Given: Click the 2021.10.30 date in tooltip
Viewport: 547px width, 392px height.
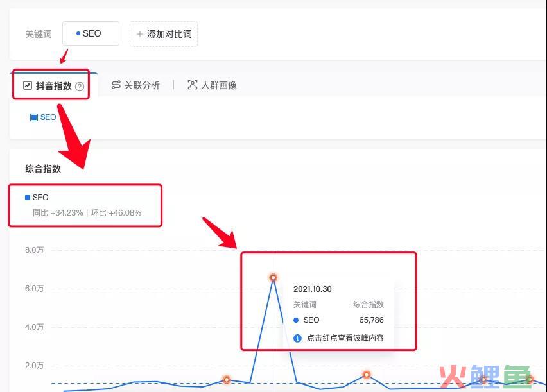Looking at the screenshot, I should 313,289.
